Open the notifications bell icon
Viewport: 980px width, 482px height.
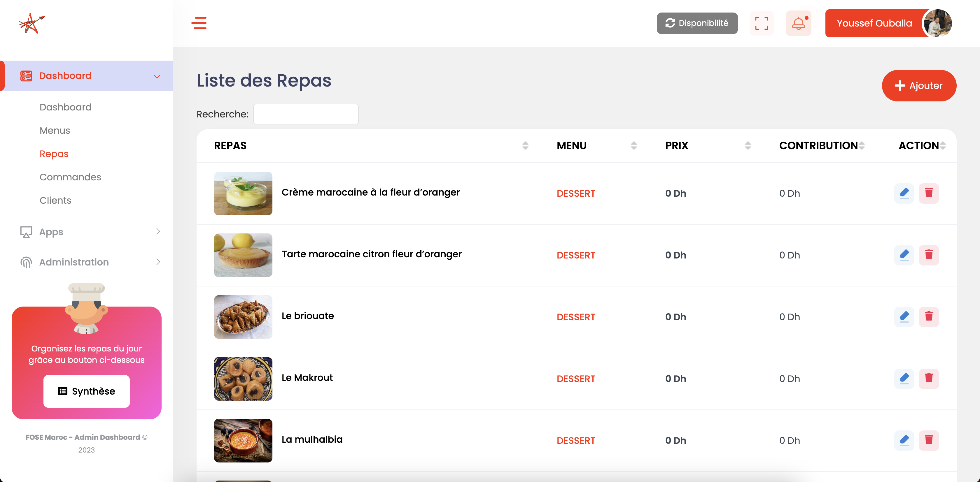799,23
